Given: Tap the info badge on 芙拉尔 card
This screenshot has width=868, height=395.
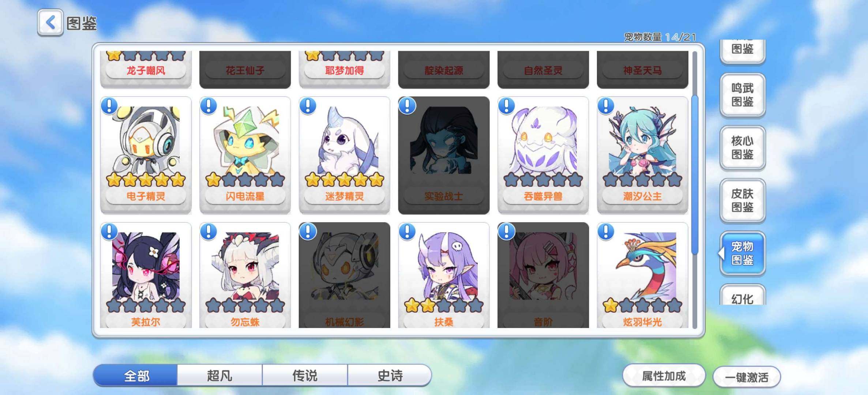Looking at the screenshot, I should coord(109,232).
